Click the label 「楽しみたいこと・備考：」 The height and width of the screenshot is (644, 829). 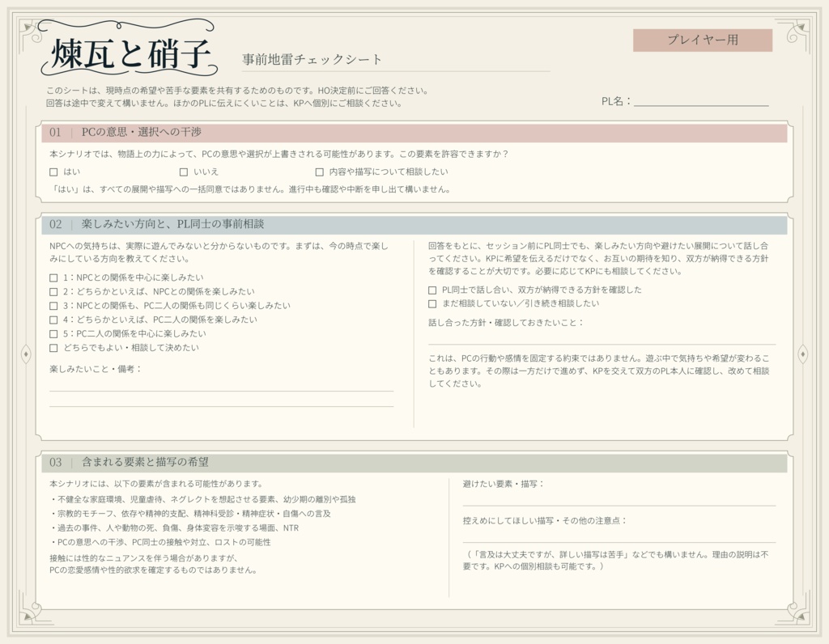tap(96, 369)
